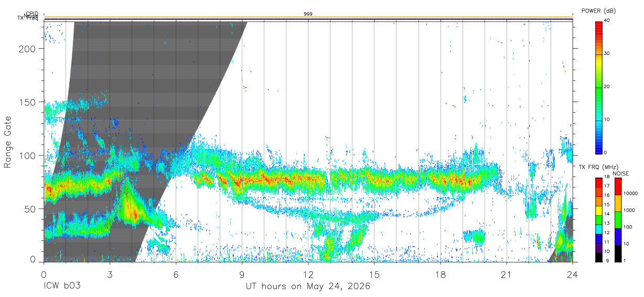Click the 9 tick on UT hours axis
Screen dimensions: 644x297
pos(242,274)
